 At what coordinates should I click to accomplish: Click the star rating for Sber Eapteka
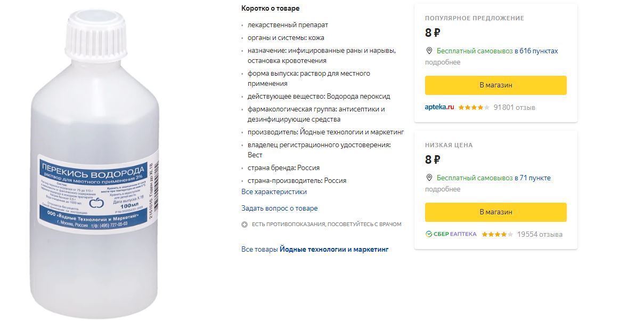pos(497,234)
